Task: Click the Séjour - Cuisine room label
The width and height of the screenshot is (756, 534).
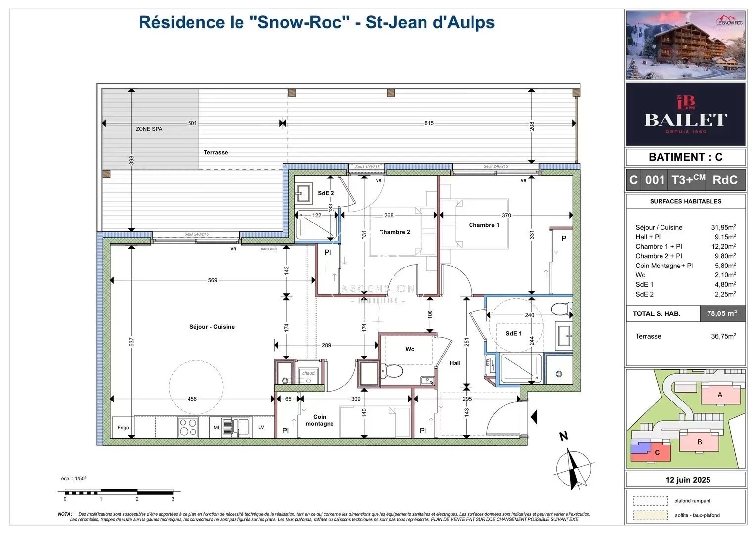Action: pos(212,327)
